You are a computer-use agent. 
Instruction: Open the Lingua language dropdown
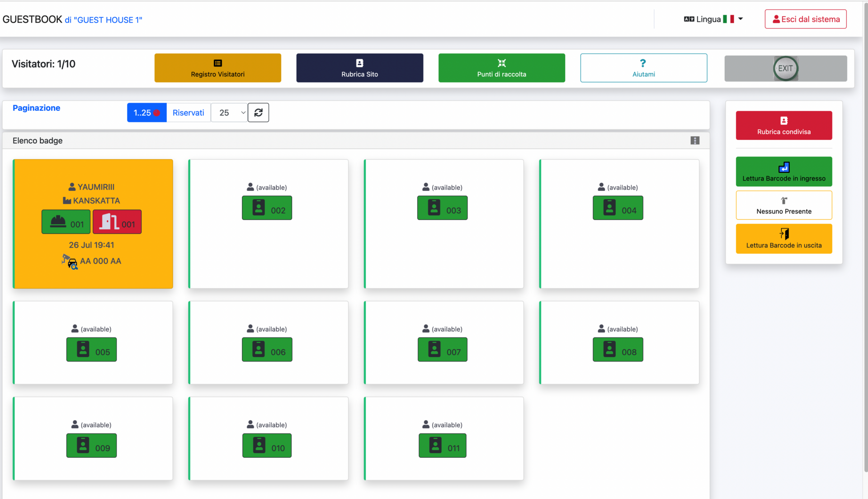point(713,19)
